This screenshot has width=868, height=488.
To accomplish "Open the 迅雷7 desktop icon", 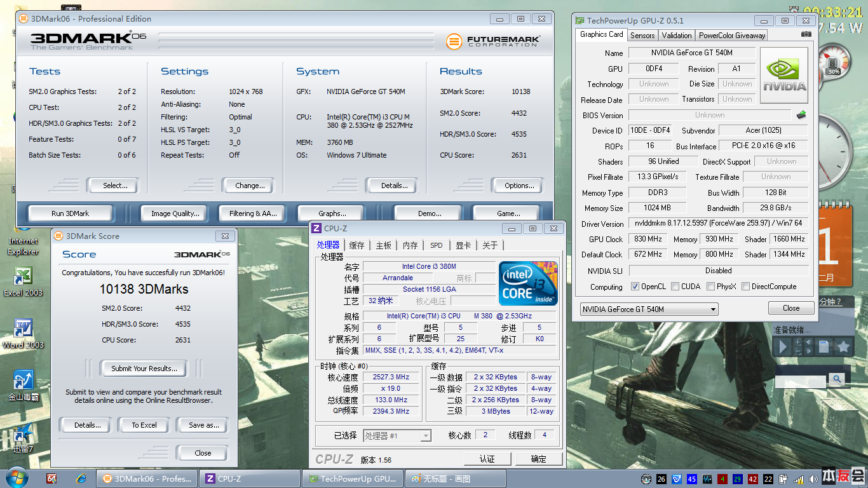I will point(24,438).
